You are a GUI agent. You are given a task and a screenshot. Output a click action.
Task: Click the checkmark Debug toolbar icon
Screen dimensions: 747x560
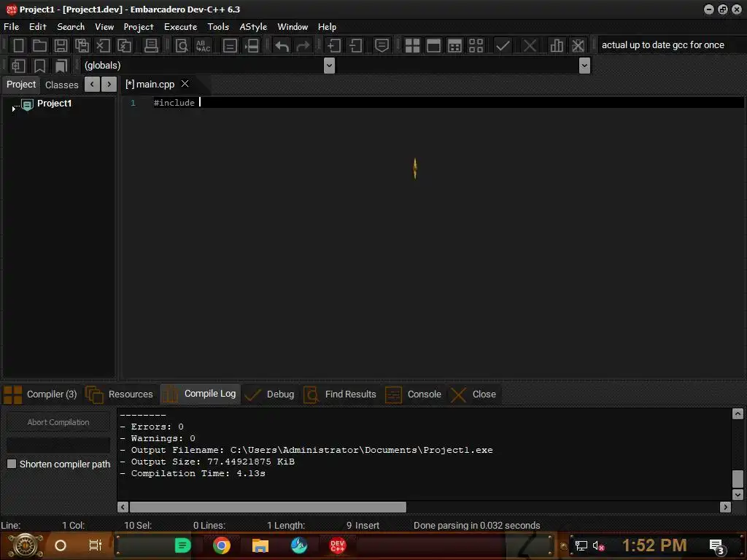click(503, 46)
